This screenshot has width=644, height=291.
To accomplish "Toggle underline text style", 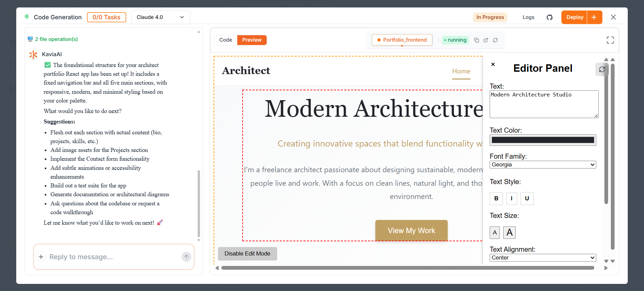I will tap(527, 199).
